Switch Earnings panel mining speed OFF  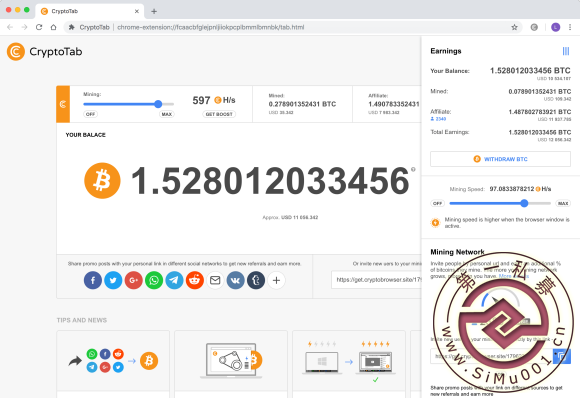pyautogui.click(x=438, y=203)
